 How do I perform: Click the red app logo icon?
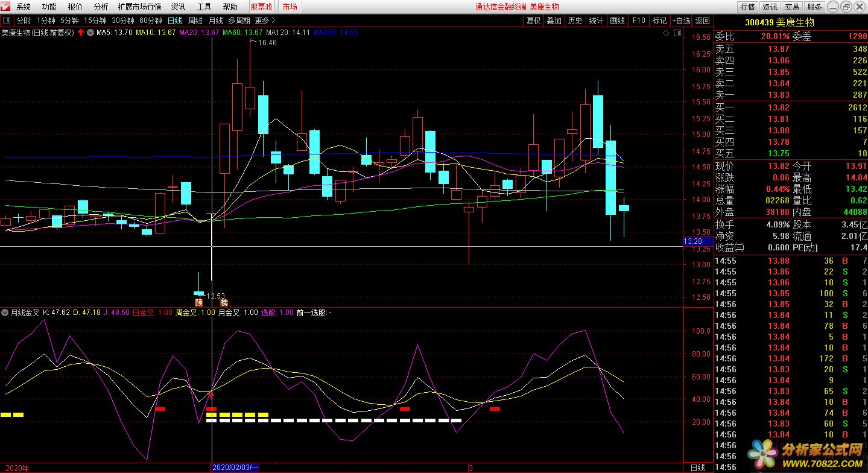tap(6, 7)
